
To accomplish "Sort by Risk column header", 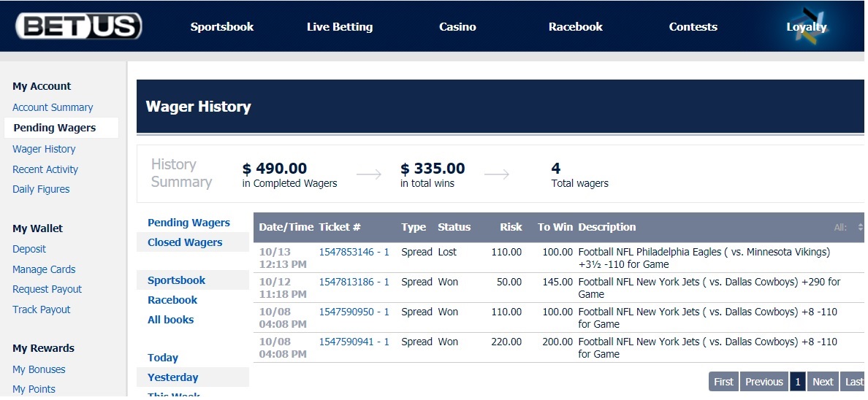I will (x=511, y=228).
